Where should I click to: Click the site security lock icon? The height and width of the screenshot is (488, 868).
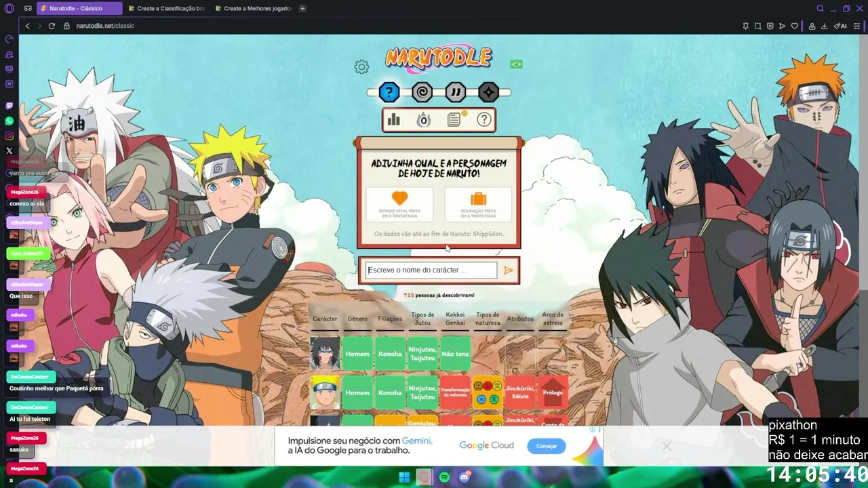[66, 26]
